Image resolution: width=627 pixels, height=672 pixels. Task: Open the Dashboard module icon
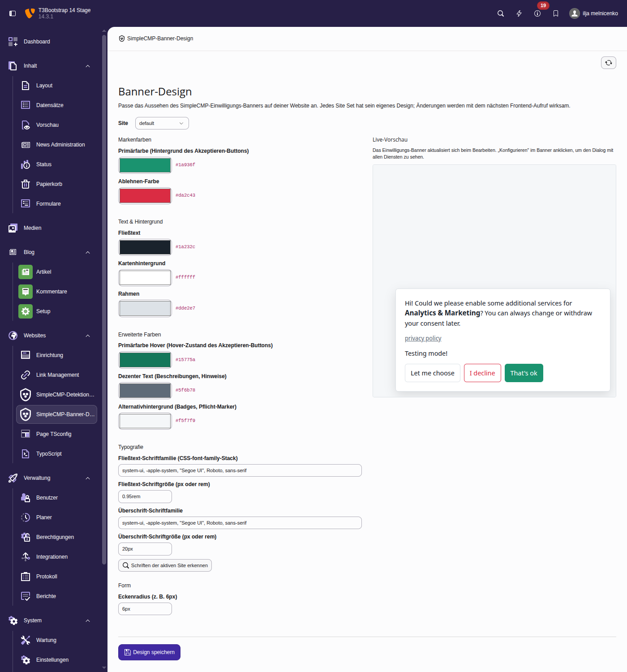point(13,42)
